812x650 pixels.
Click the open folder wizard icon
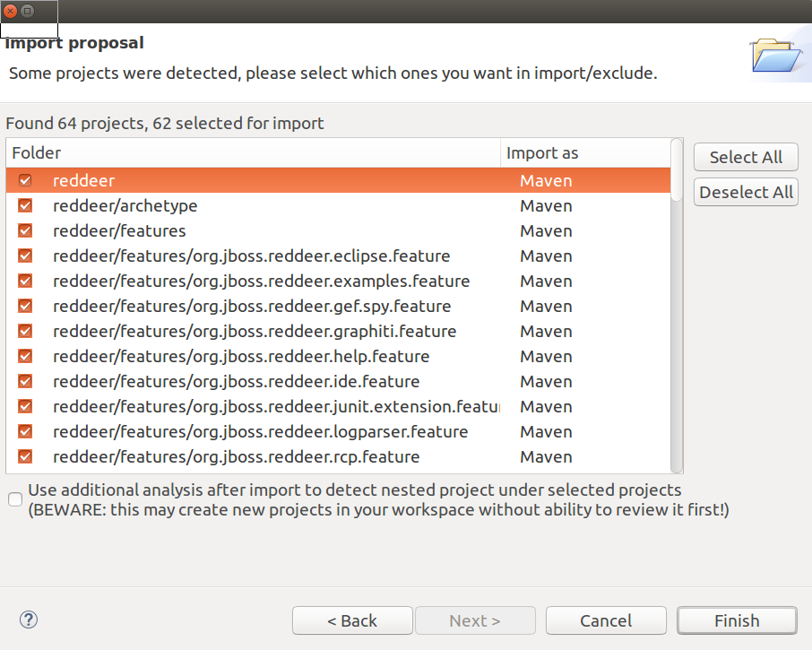(x=773, y=56)
